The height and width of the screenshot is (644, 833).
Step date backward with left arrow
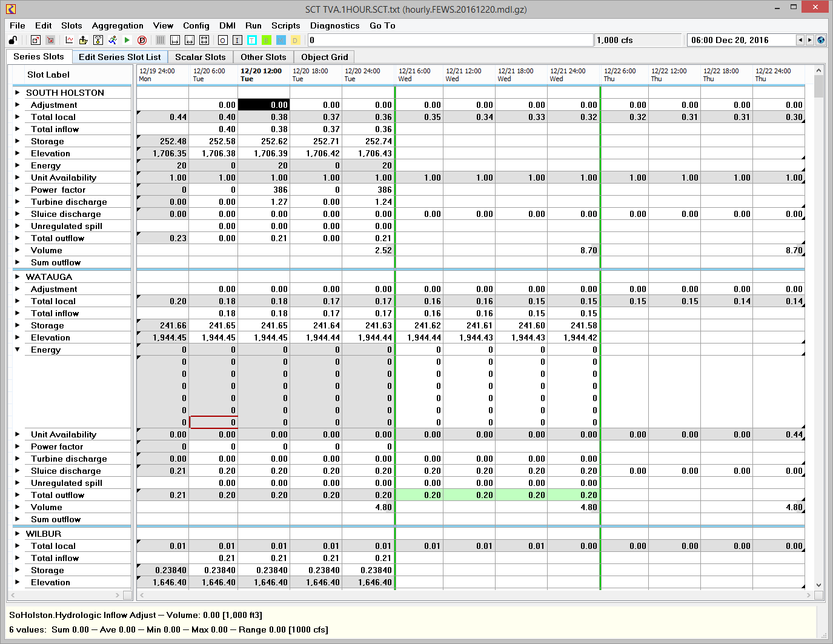pyautogui.click(x=800, y=40)
